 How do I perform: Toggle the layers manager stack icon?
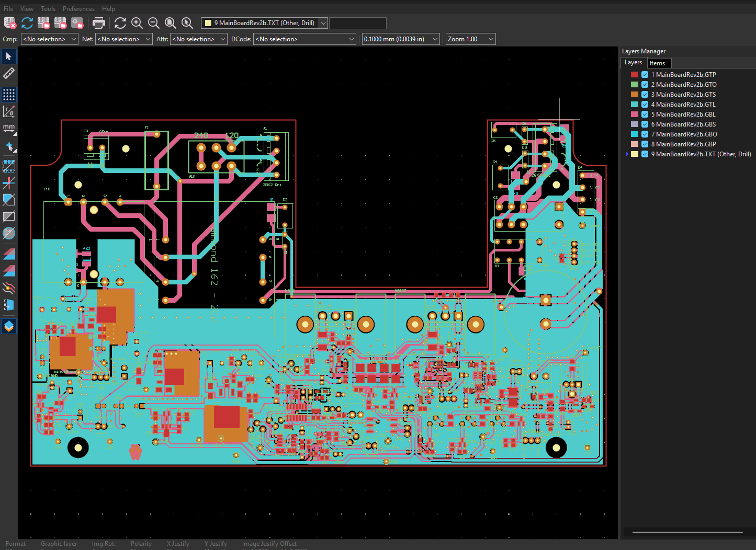tap(9, 326)
